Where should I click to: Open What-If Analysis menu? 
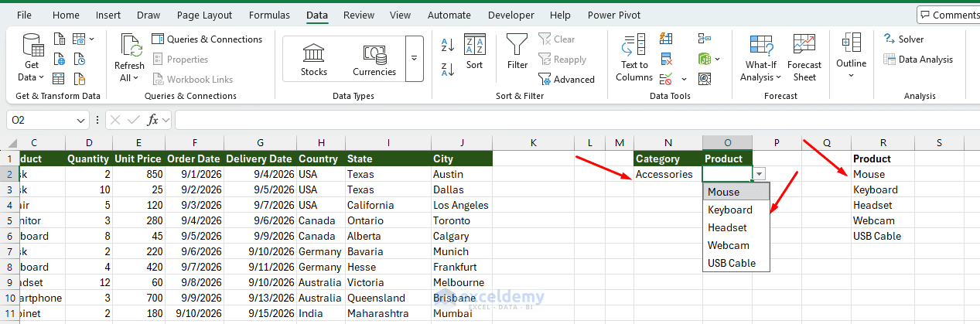tap(761, 58)
